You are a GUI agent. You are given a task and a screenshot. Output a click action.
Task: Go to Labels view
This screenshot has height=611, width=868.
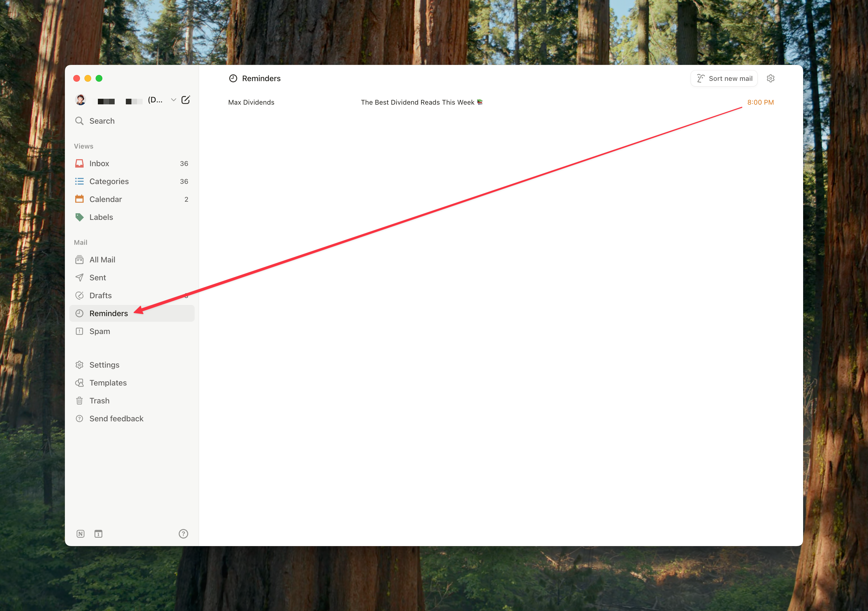pyautogui.click(x=101, y=217)
